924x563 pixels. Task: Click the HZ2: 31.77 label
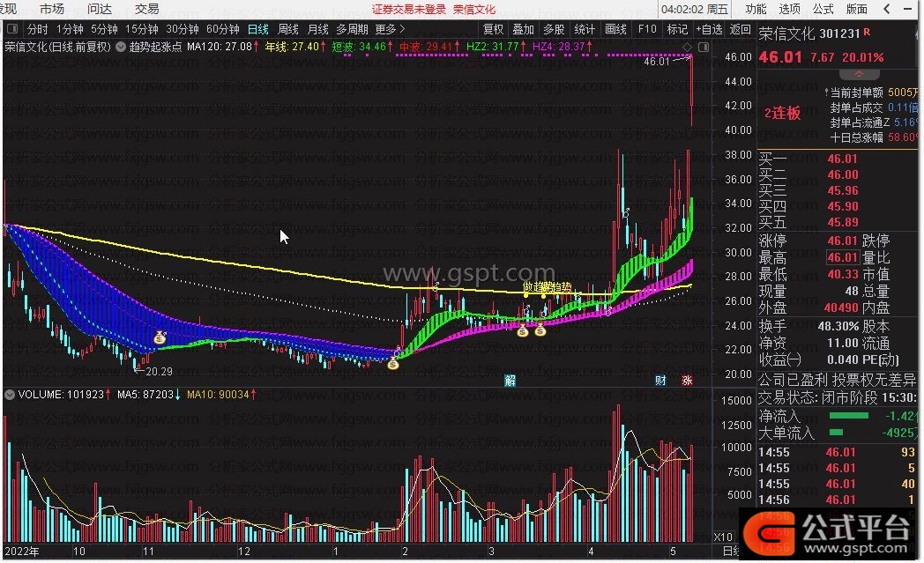(x=492, y=47)
